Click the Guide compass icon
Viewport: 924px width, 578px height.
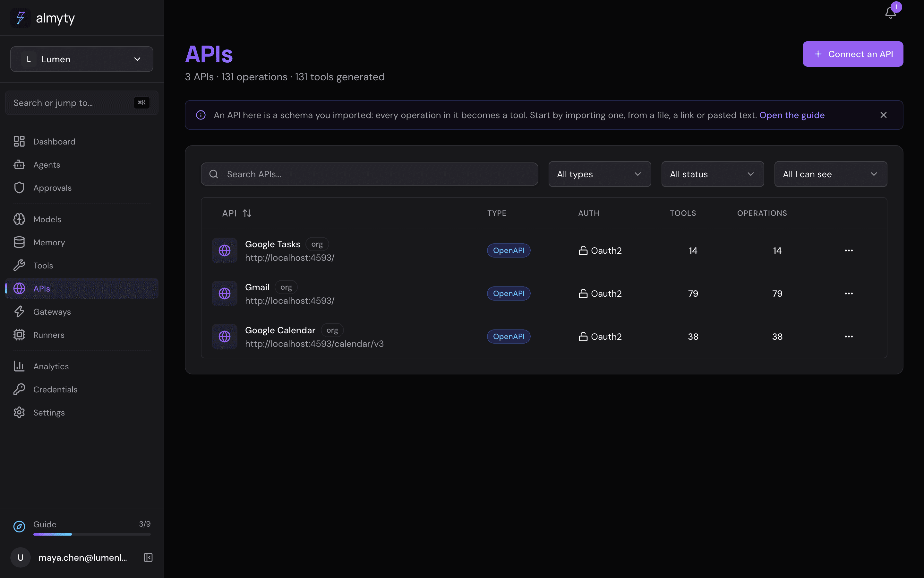tap(19, 527)
